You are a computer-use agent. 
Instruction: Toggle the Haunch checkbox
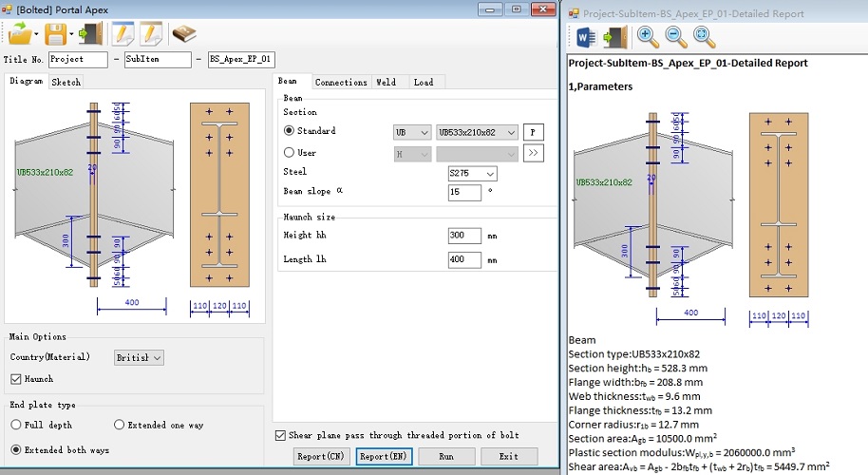click(x=15, y=379)
